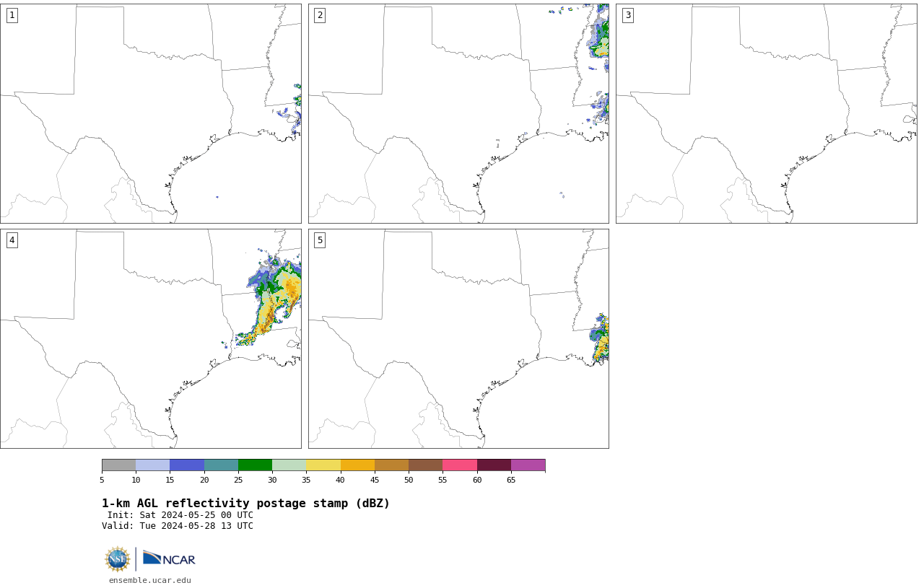This screenshot has height=588, width=924.
Task: Select ensemble member 3 map panel
Action: point(766,113)
